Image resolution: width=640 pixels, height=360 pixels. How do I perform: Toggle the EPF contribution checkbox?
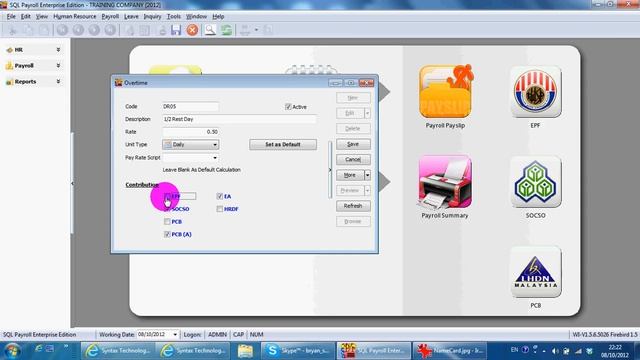[x=167, y=196]
